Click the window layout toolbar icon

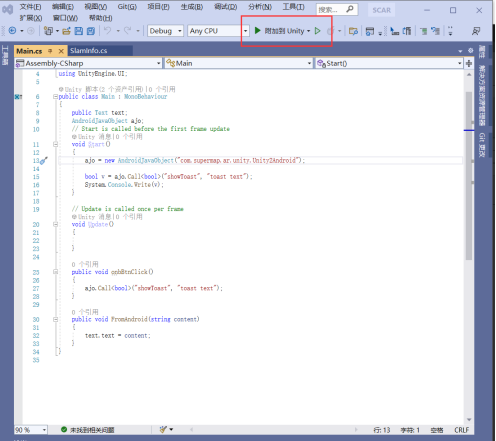(370, 31)
